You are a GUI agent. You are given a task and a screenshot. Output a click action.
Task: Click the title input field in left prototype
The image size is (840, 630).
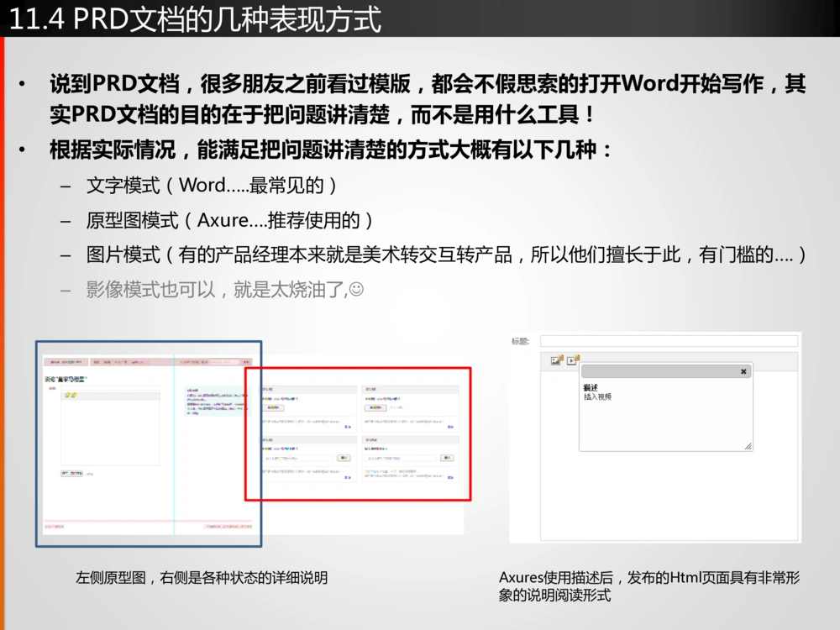tap(109, 388)
